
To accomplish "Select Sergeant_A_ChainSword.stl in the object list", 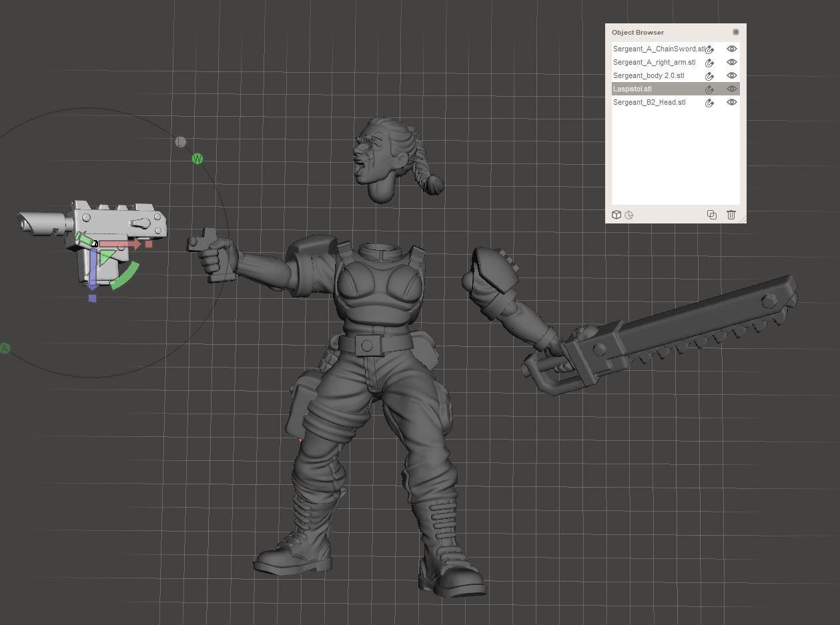I will coord(657,49).
